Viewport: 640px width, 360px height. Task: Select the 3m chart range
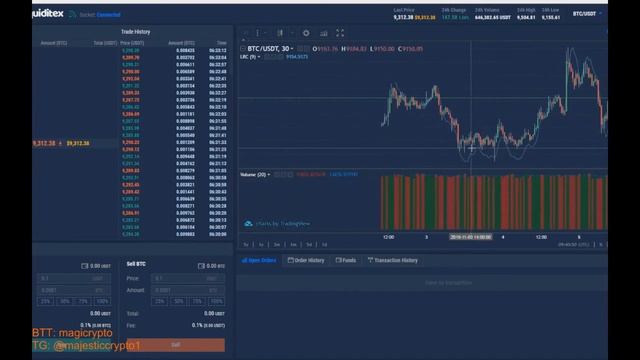pos(277,245)
